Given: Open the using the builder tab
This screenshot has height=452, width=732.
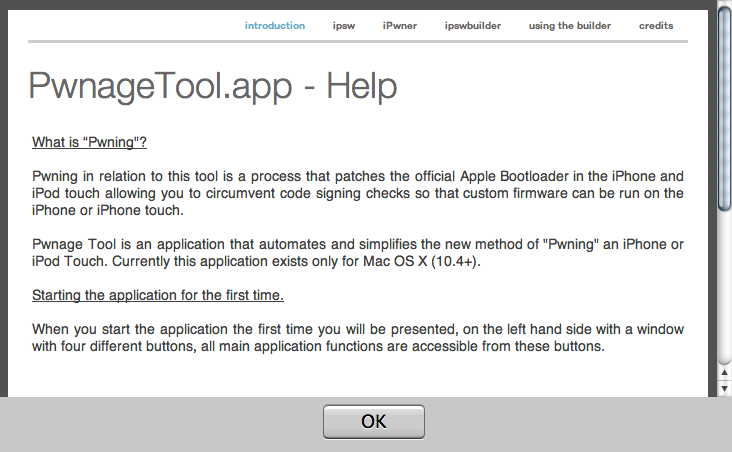Looking at the screenshot, I should 570,26.
